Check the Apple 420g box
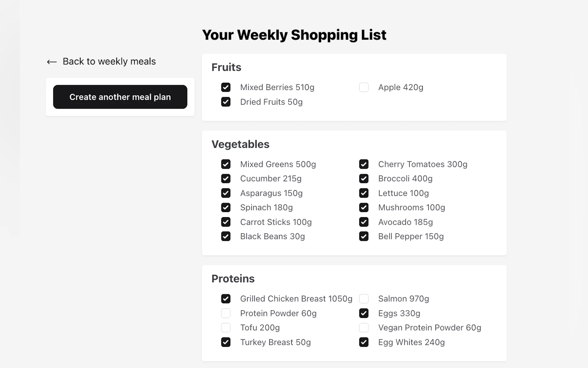The width and height of the screenshot is (588, 368). [364, 87]
